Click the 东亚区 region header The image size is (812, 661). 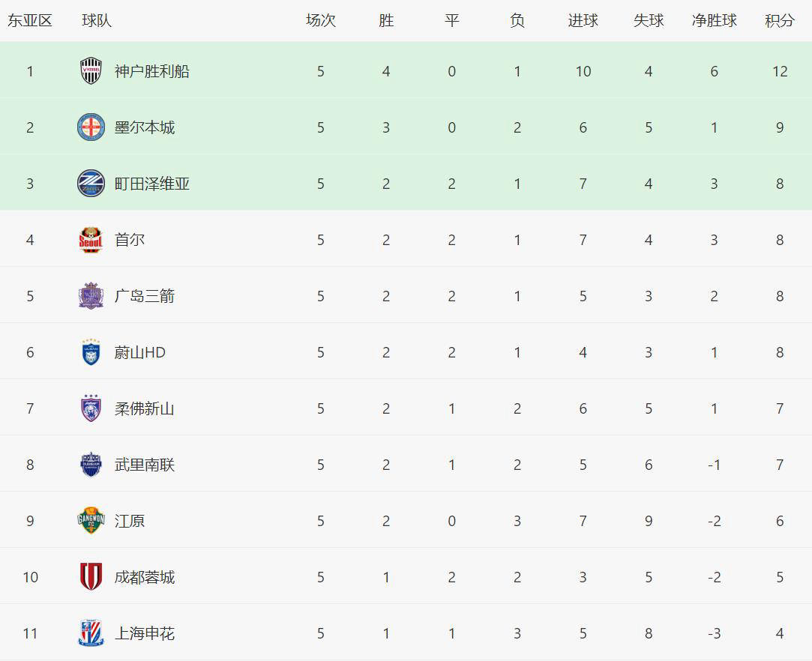[x=30, y=21]
